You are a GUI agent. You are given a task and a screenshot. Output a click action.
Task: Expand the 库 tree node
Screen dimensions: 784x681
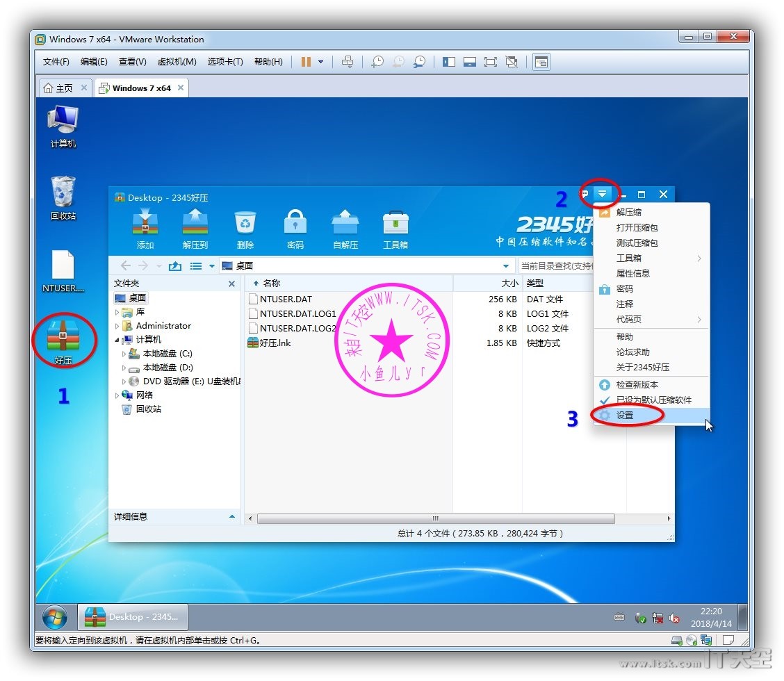point(117,313)
